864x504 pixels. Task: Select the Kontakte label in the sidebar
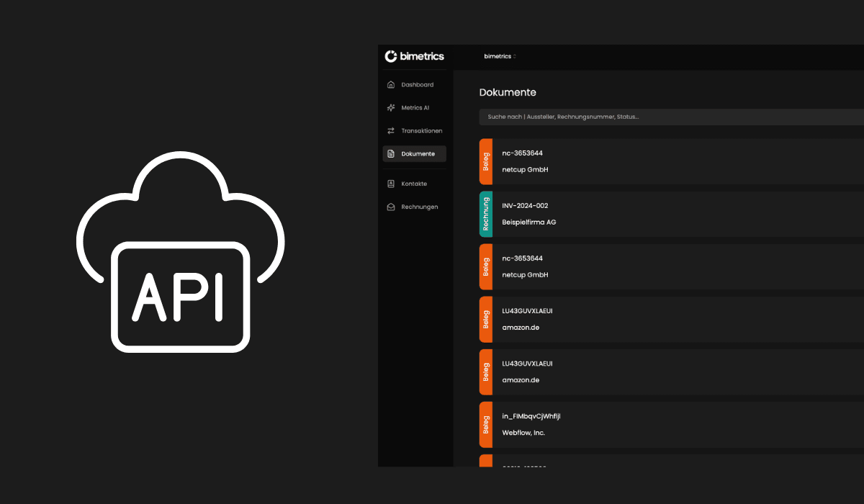(414, 184)
